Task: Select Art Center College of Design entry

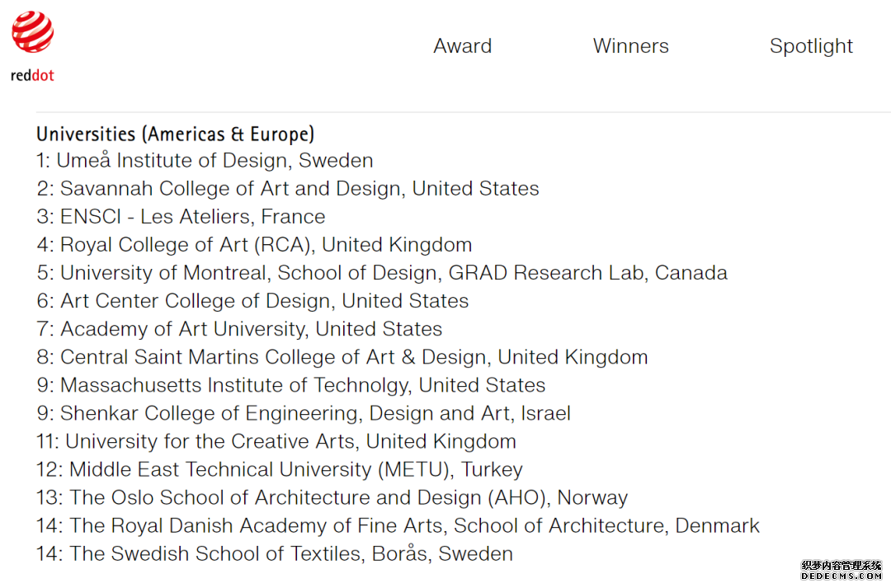Action: 252,301
